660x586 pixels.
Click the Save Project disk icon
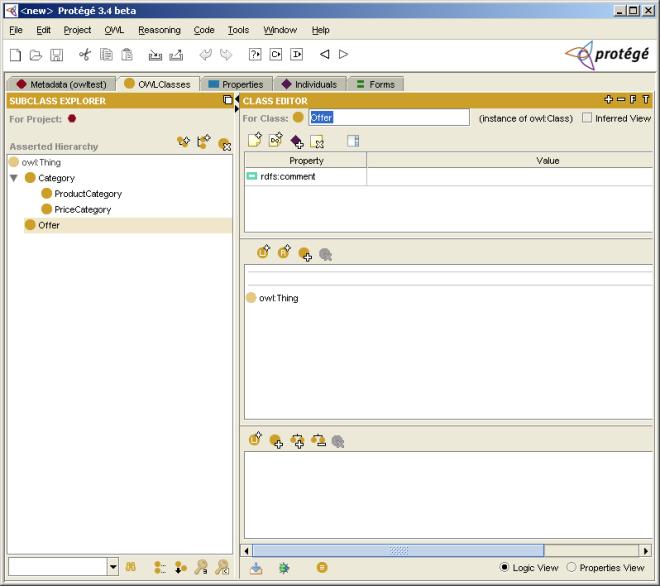[x=56, y=55]
